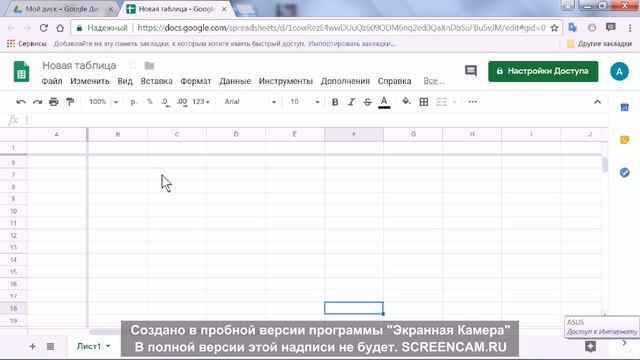Open the Лист1 tab dropdown arrow
The height and width of the screenshot is (360, 640).
108,346
